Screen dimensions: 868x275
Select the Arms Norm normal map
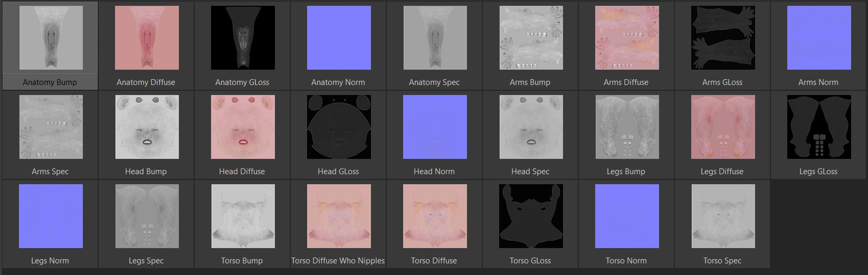click(x=819, y=38)
